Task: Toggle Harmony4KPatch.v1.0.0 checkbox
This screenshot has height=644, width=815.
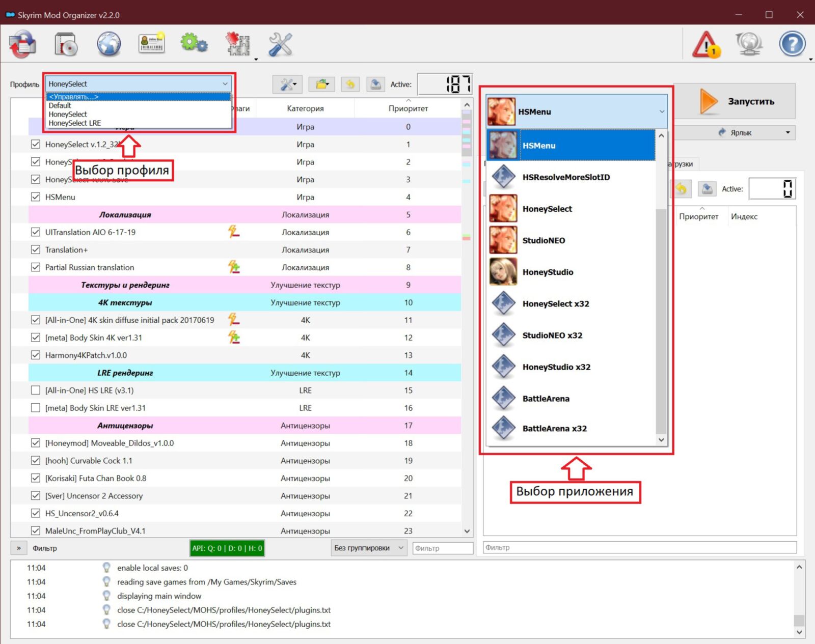Action: pyautogui.click(x=36, y=355)
